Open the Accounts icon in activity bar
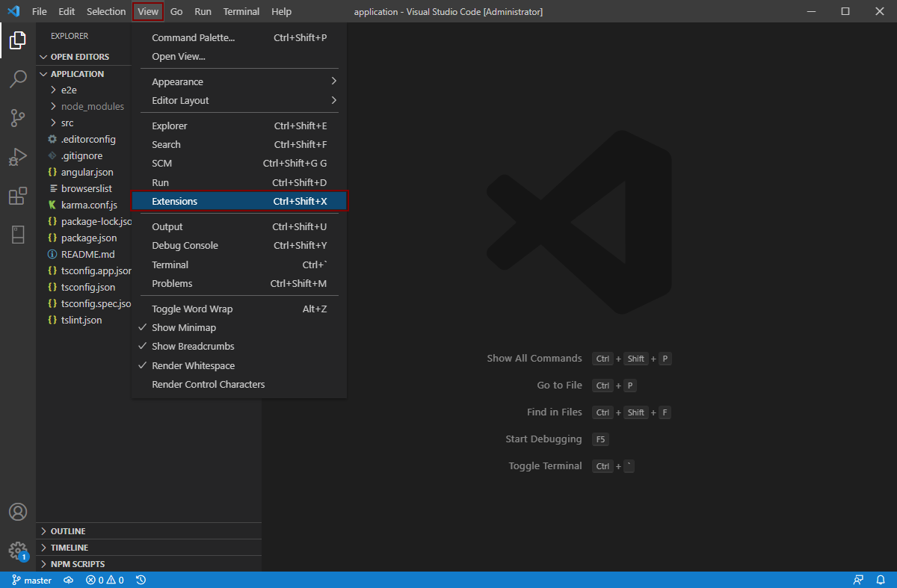897x588 pixels. pyautogui.click(x=18, y=512)
